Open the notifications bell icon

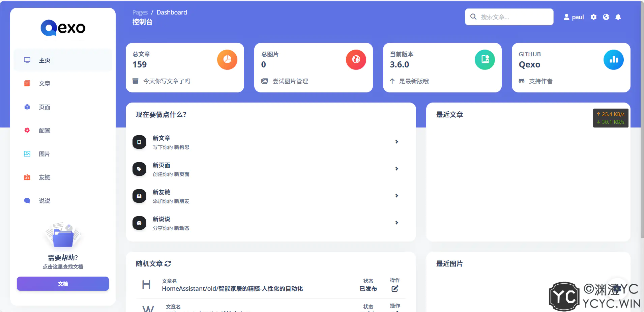[x=618, y=17]
